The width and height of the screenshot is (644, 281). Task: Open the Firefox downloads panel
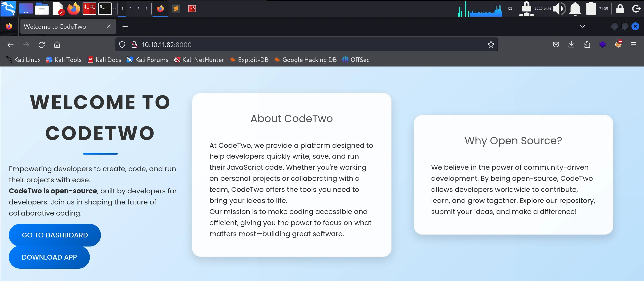571,45
